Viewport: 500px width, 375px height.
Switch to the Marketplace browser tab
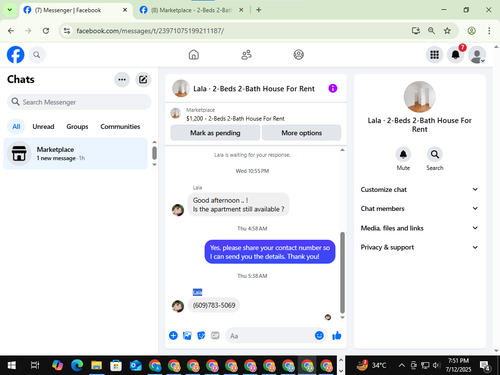tap(191, 10)
